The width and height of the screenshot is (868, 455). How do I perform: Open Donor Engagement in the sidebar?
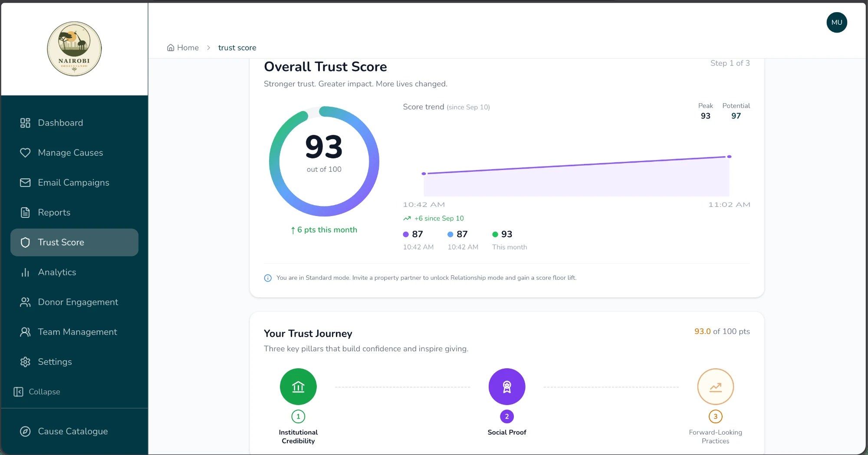tap(74, 302)
